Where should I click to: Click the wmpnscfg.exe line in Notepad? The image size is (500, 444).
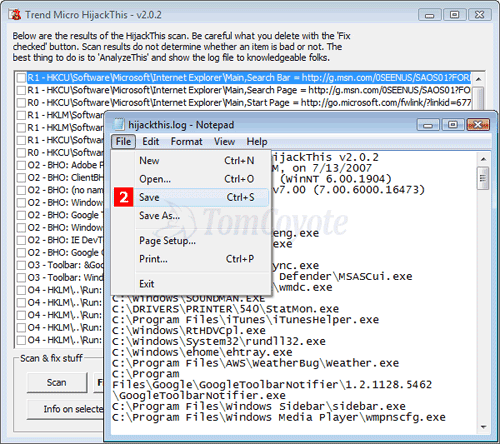pyautogui.click(x=279, y=417)
